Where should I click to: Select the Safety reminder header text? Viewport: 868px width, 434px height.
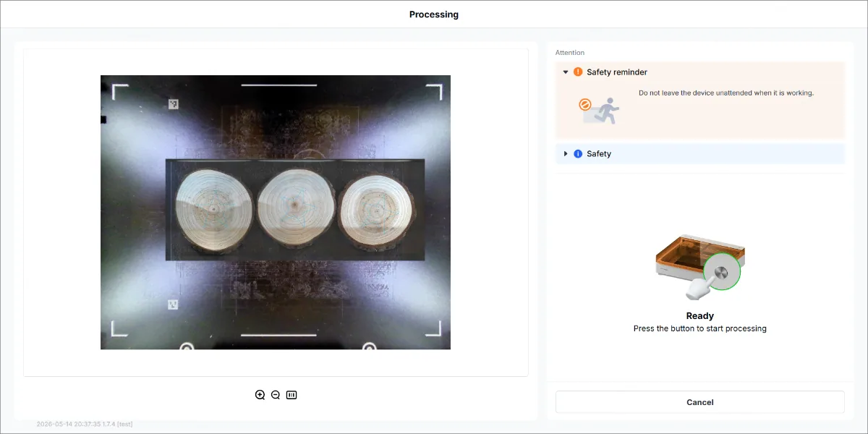tap(617, 72)
